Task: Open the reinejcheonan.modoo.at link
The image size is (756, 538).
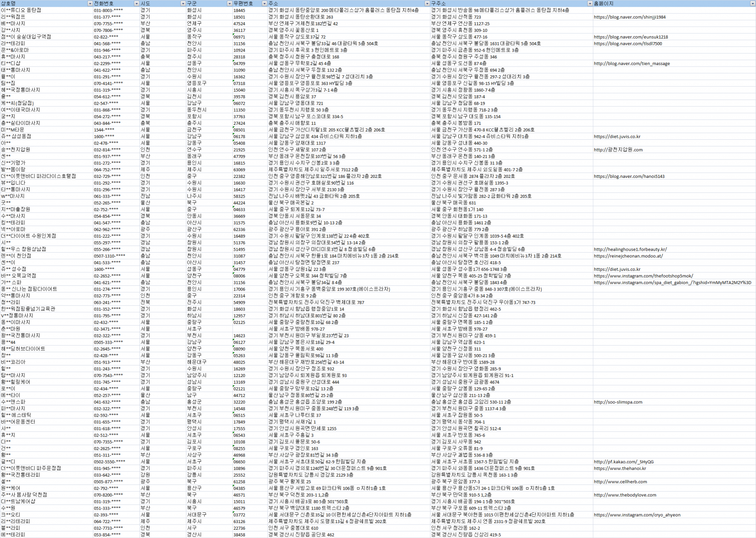Action: pyautogui.click(x=628, y=256)
